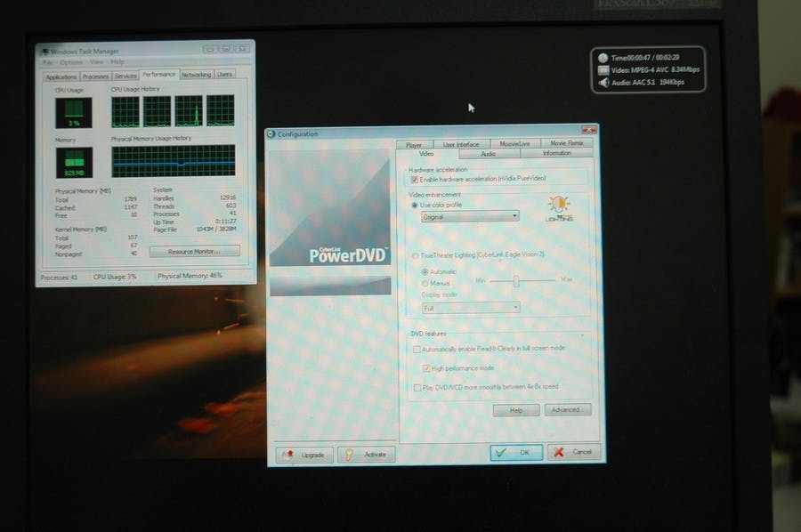Click the "Physical Memory: 46%" status bar text
This screenshot has height=532, width=801.
click(x=190, y=276)
